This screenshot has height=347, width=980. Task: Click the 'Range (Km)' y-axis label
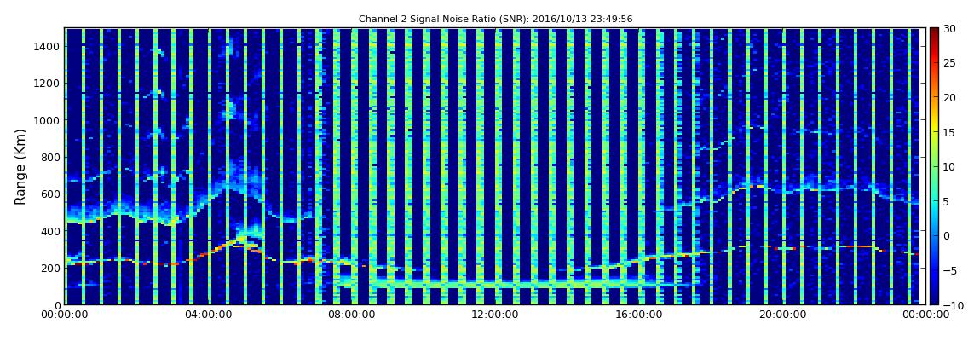[x=20, y=165]
